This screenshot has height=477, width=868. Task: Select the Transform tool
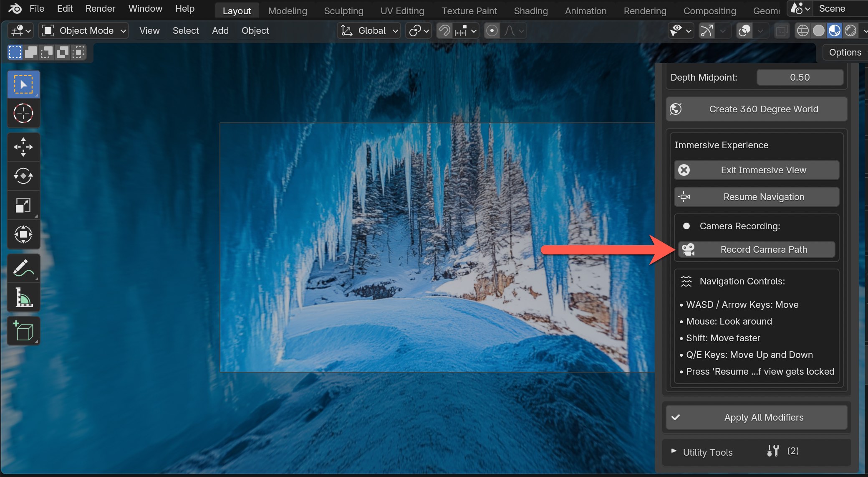23,234
